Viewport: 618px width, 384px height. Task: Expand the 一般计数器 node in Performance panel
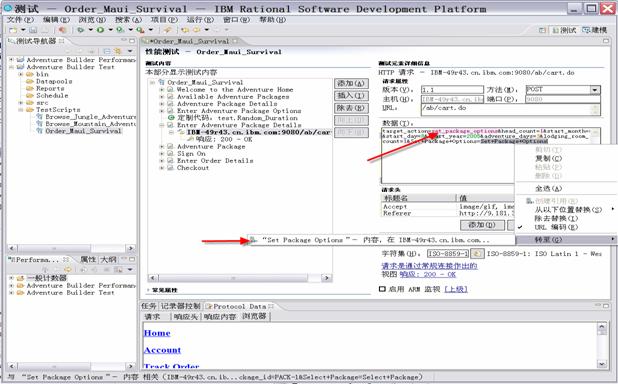point(11,278)
